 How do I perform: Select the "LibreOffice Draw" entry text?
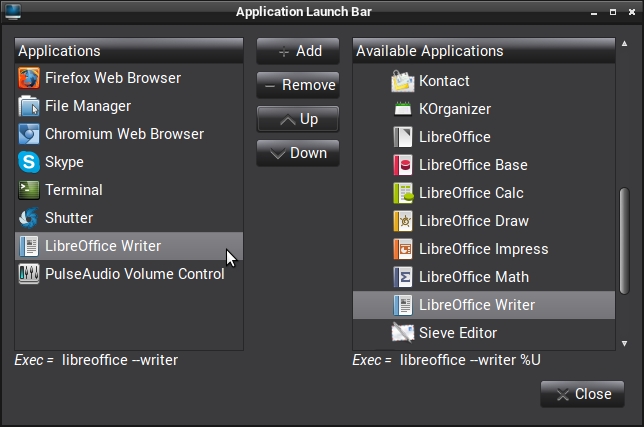pyautogui.click(x=474, y=221)
